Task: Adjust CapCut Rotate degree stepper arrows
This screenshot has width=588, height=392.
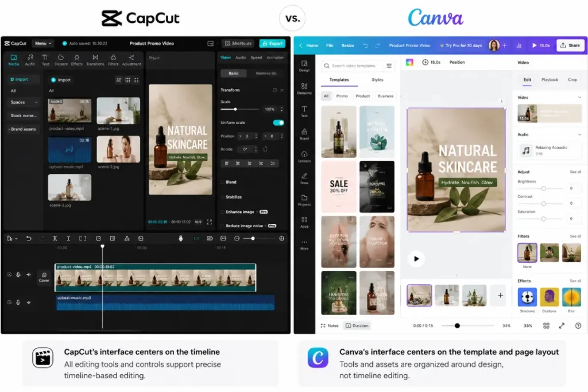Action: tap(256, 149)
